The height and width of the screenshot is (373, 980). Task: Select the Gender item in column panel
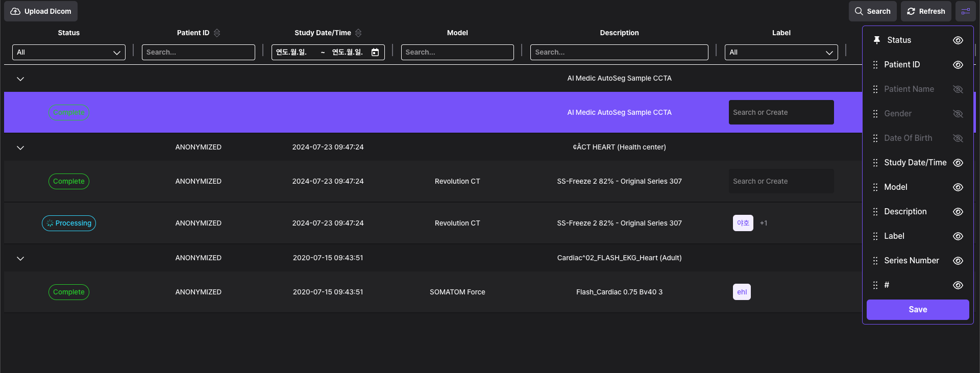coord(898,113)
